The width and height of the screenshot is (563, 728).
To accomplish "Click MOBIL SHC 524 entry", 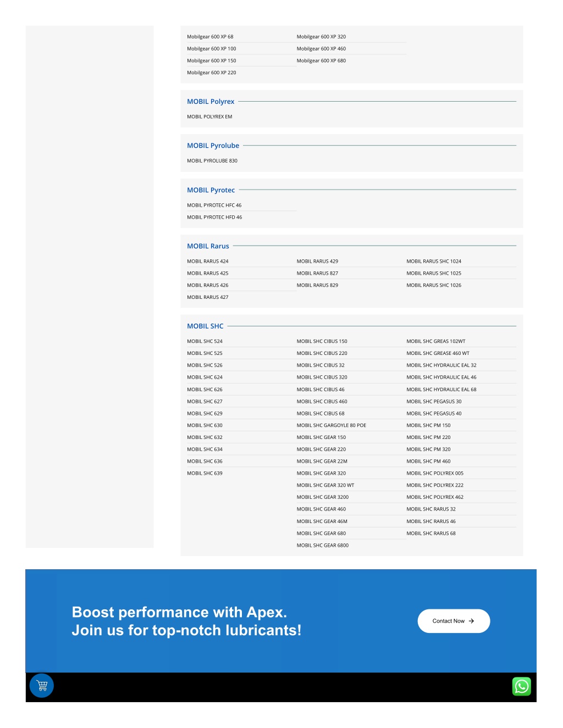I will pos(205,342).
